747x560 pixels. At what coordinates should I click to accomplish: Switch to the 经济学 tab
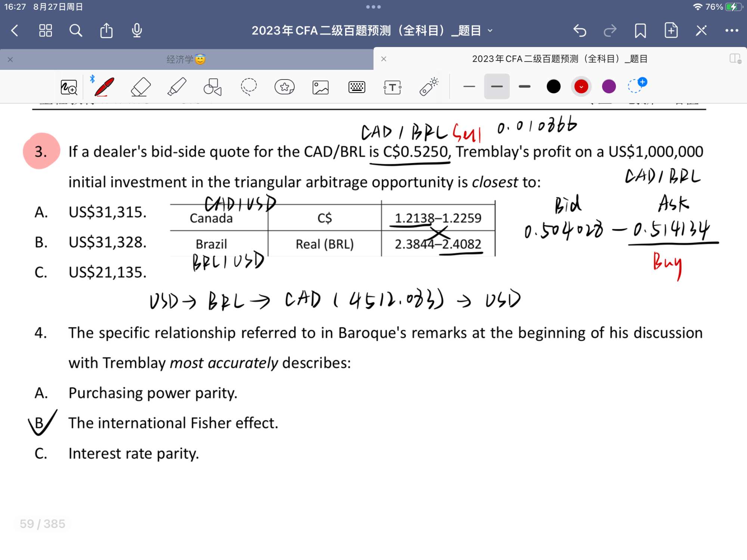click(x=186, y=59)
